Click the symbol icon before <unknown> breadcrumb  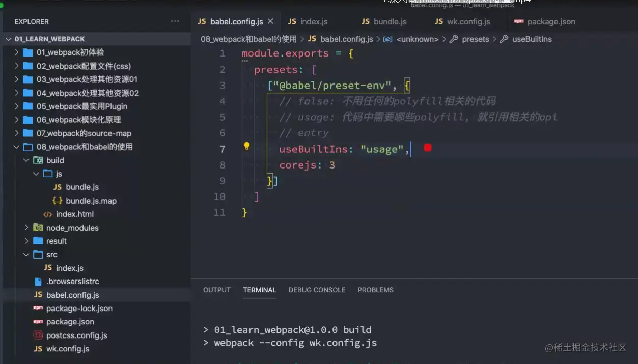[x=387, y=39]
